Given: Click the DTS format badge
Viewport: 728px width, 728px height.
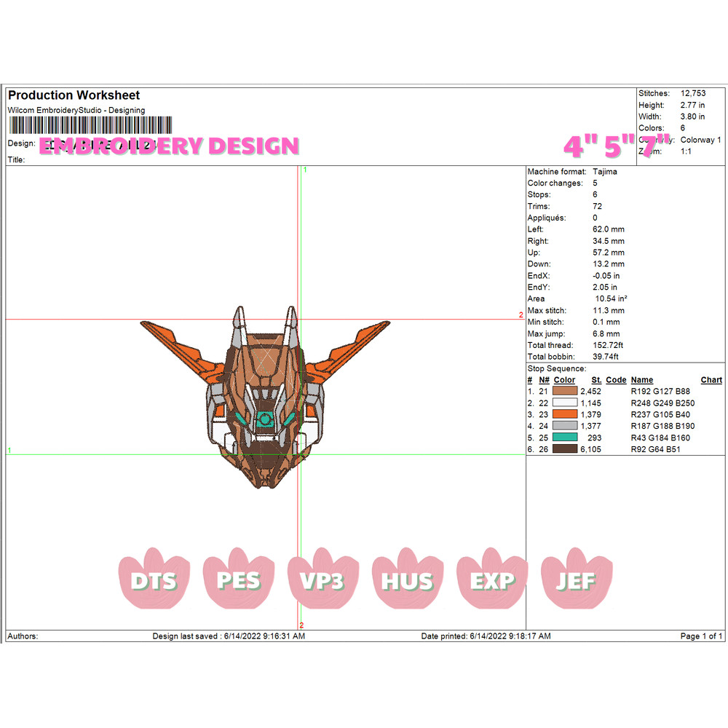Looking at the screenshot, I should pos(154,579).
